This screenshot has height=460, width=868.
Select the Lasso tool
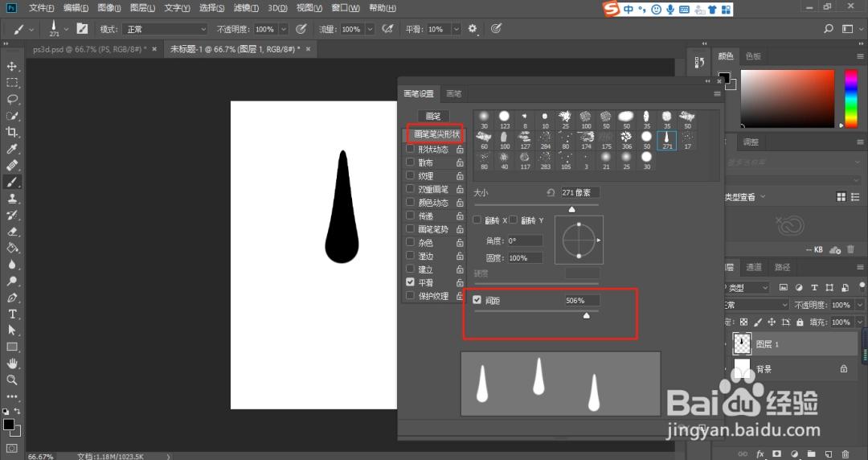tap(11, 100)
